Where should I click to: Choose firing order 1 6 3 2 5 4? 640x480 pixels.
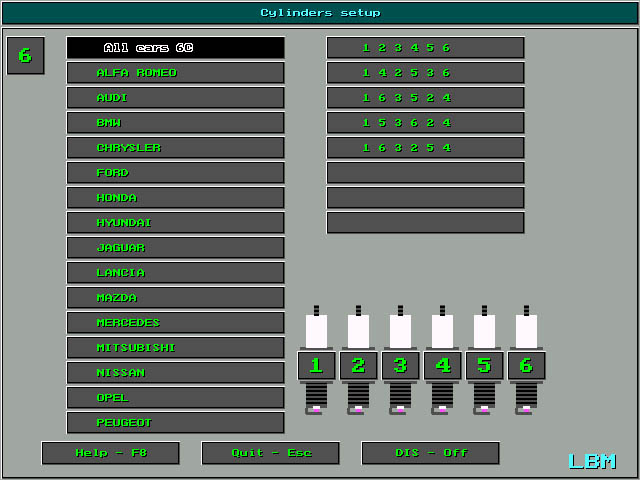425,148
